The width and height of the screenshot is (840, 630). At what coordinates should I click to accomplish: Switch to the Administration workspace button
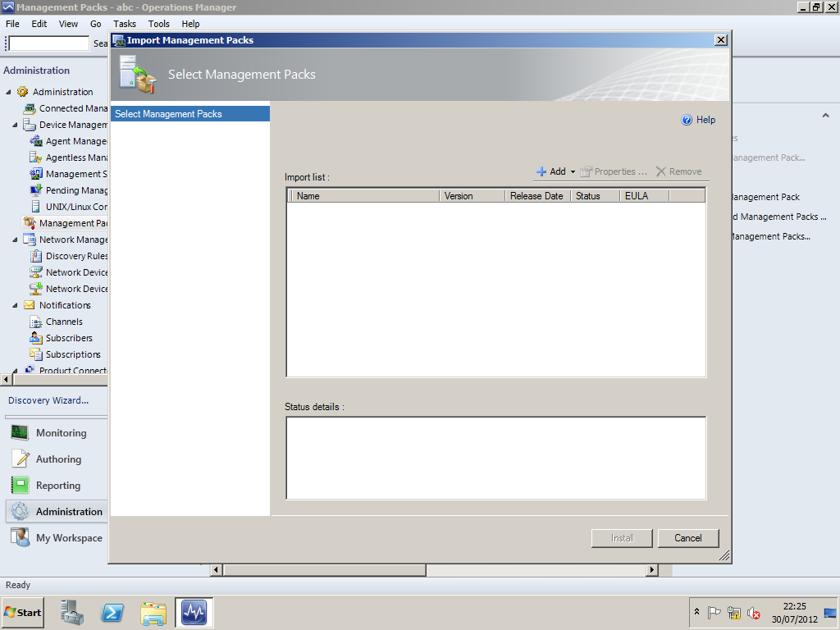tap(57, 512)
